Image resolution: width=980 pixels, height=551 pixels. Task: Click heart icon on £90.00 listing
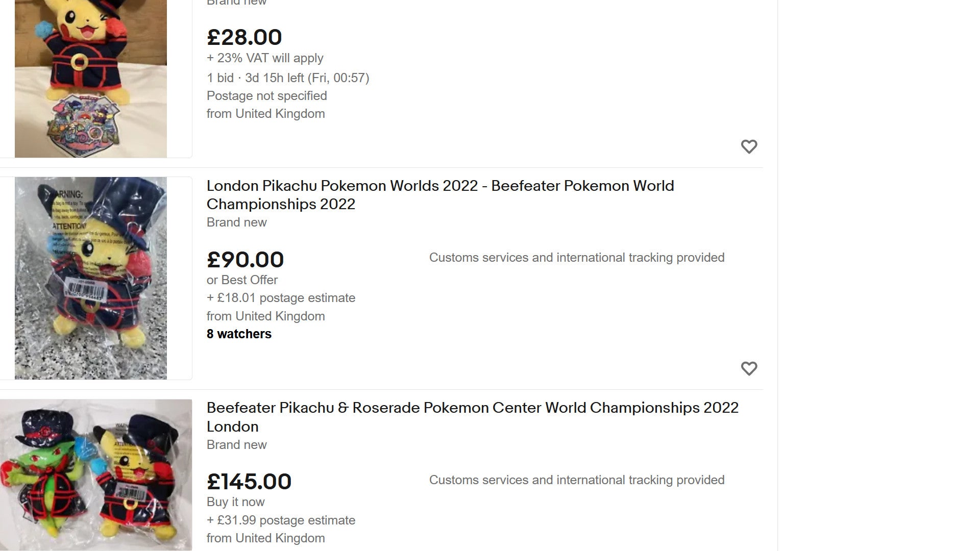[x=749, y=368]
